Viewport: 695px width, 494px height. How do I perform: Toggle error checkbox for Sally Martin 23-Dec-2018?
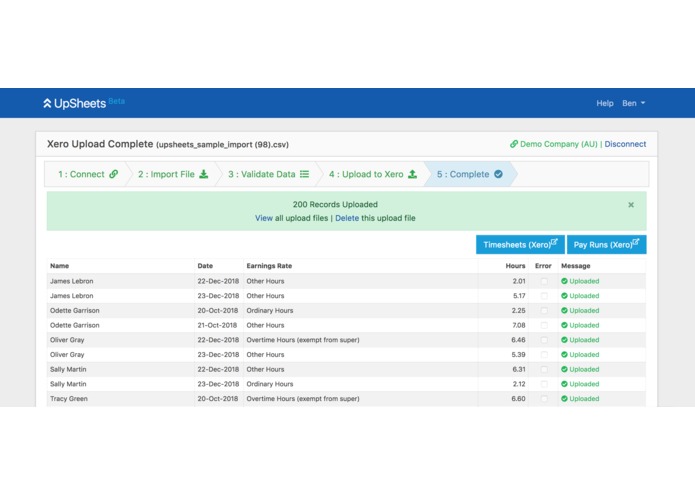tap(544, 384)
